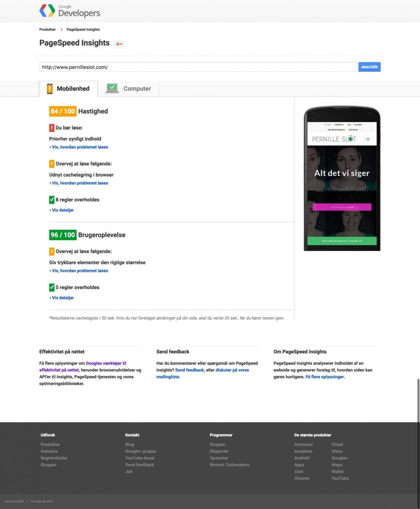Click the Produkter breadcrumb link
Viewport: 420px width, 509px height.
(x=47, y=29)
